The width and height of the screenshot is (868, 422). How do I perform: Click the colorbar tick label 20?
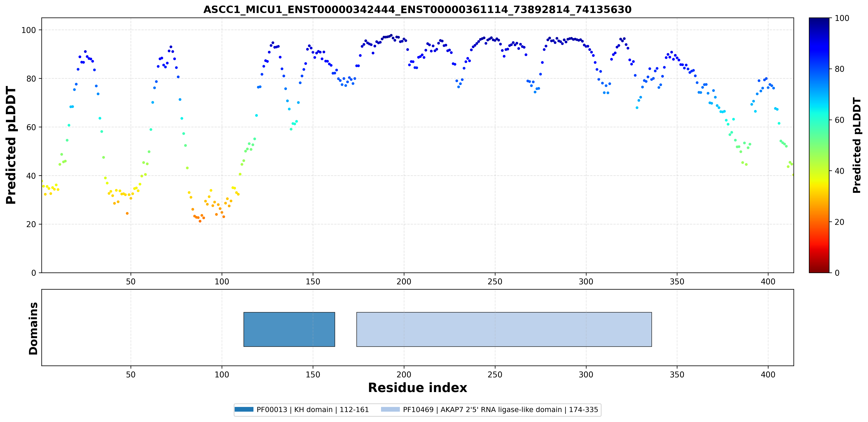(x=839, y=222)
